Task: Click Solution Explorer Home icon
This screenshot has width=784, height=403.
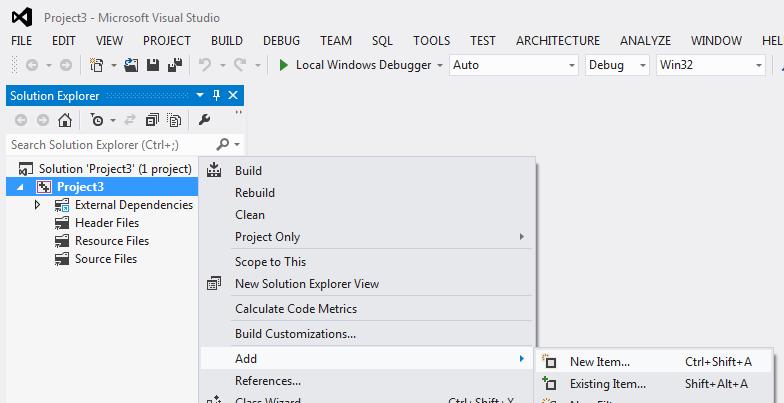Action: 65,120
